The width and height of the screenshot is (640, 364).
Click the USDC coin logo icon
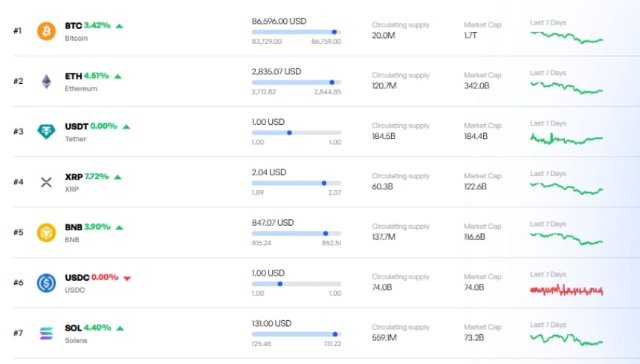46,283
